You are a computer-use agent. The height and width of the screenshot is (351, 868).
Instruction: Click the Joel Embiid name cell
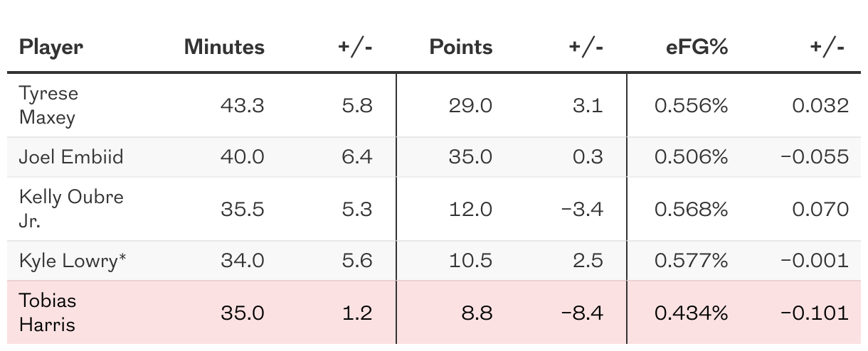[x=70, y=156]
